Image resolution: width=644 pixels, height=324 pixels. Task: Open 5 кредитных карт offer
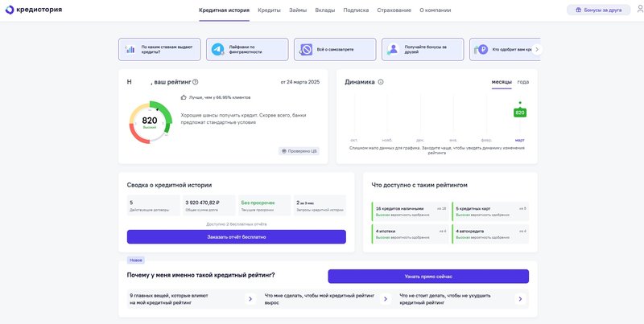(490, 211)
